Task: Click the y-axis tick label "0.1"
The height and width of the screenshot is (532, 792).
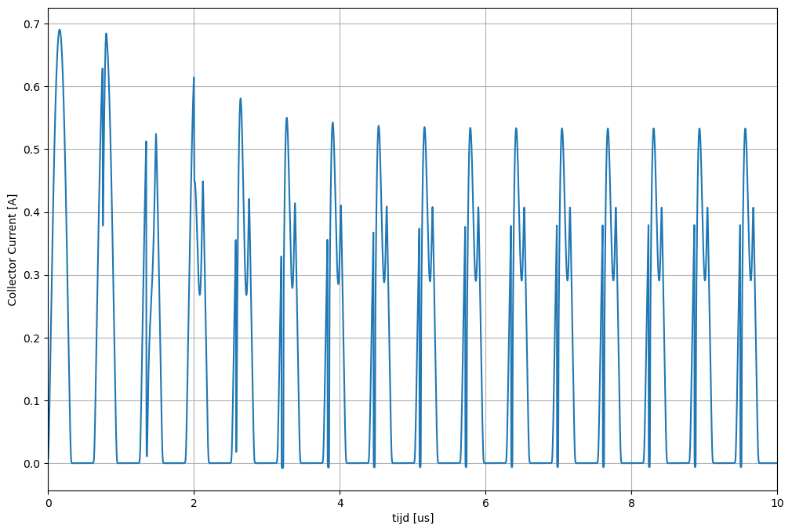Action: pos(31,401)
